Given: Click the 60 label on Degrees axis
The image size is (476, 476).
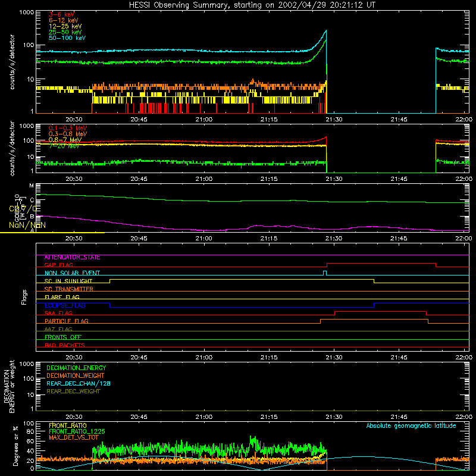Looking at the screenshot, I should 30,441.
